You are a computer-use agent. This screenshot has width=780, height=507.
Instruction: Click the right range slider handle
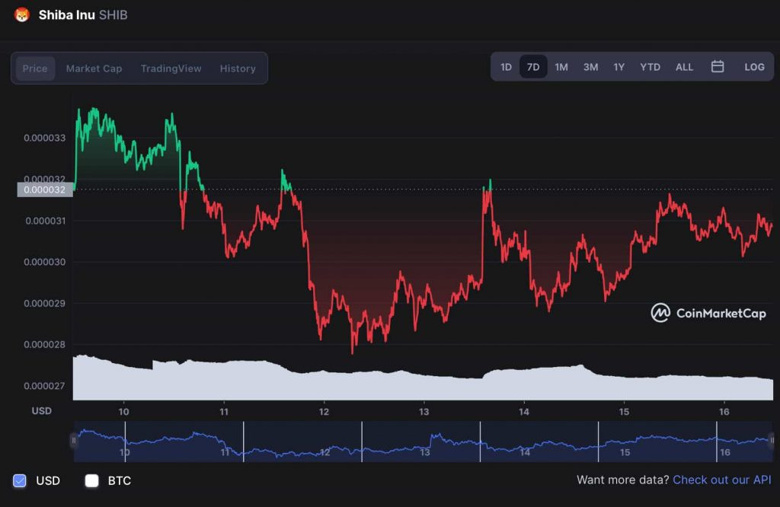click(772, 440)
